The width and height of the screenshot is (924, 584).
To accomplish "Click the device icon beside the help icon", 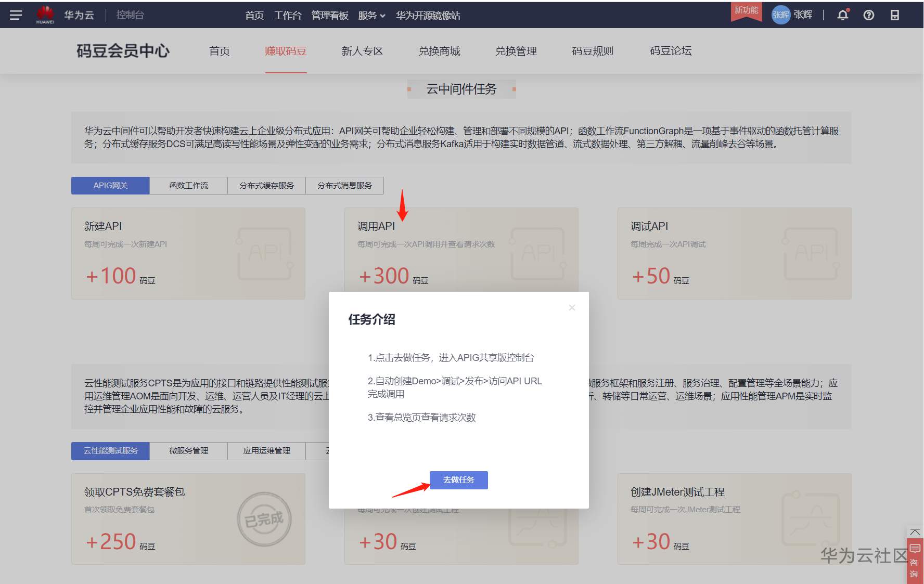I will tap(895, 15).
